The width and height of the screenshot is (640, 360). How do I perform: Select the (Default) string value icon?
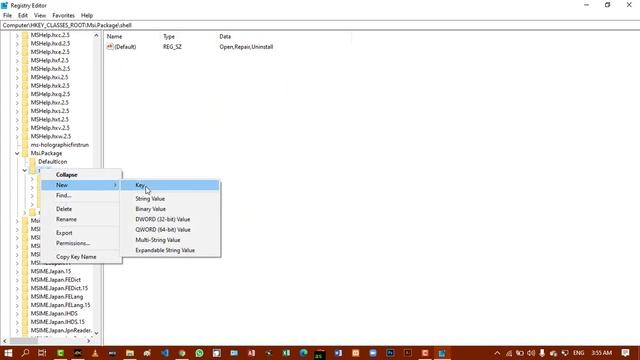tap(109, 47)
